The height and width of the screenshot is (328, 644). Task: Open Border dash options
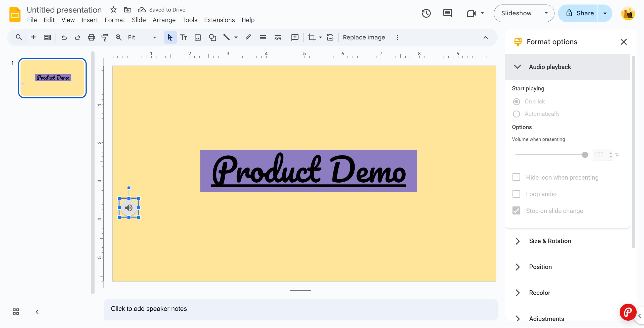click(278, 37)
